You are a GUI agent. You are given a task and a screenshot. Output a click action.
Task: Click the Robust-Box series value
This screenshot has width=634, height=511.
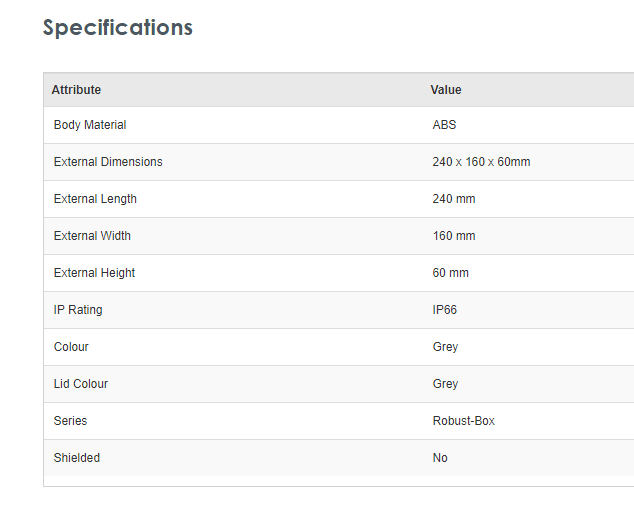tap(463, 421)
